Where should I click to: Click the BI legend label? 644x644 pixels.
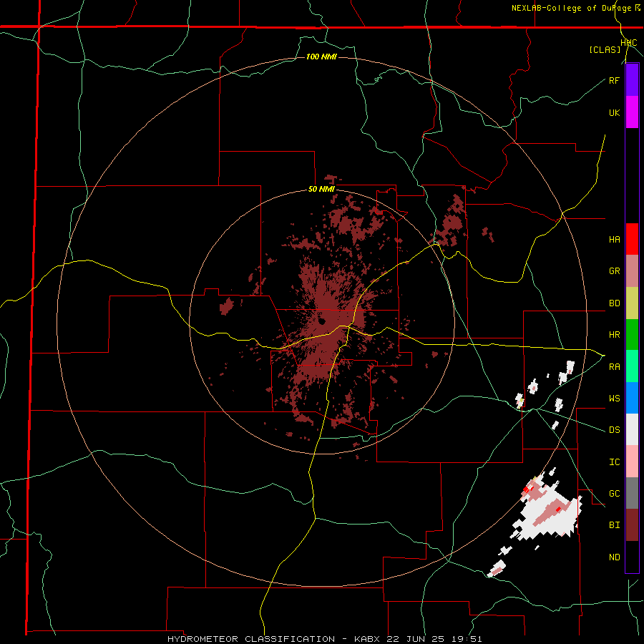click(x=614, y=525)
